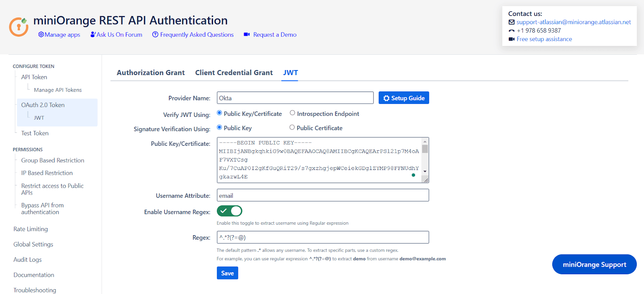The height and width of the screenshot is (294, 644).
Task: Click the Username Attribute input field
Action: point(323,195)
